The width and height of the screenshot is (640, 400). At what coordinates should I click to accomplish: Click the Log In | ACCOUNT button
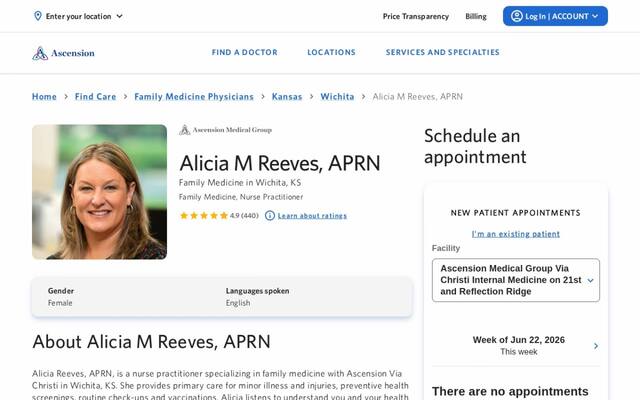tap(555, 16)
